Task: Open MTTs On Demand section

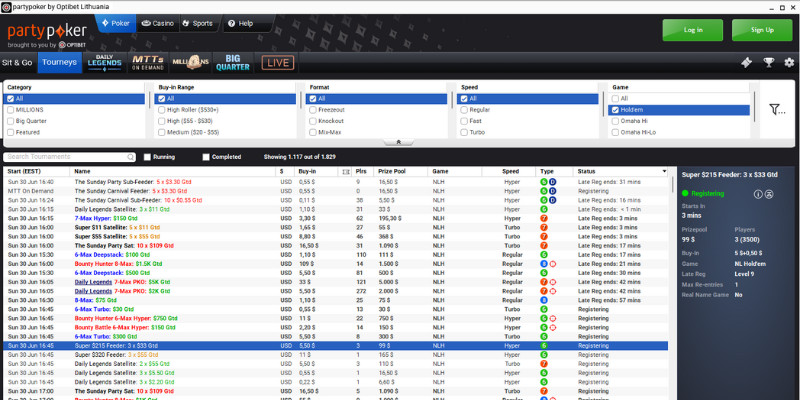Action: point(149,62)
